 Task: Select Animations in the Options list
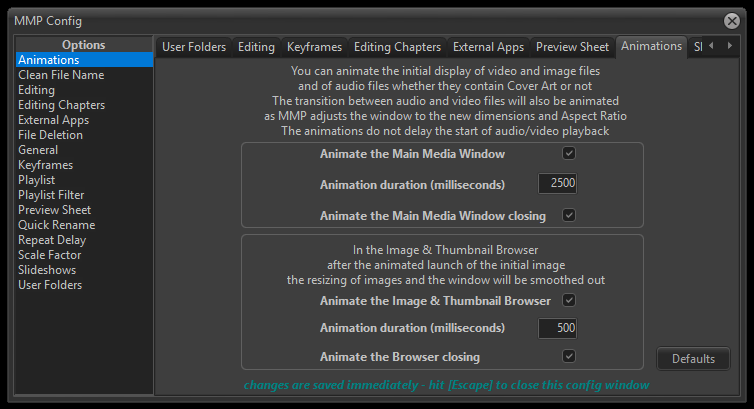(x=84, y=60)
